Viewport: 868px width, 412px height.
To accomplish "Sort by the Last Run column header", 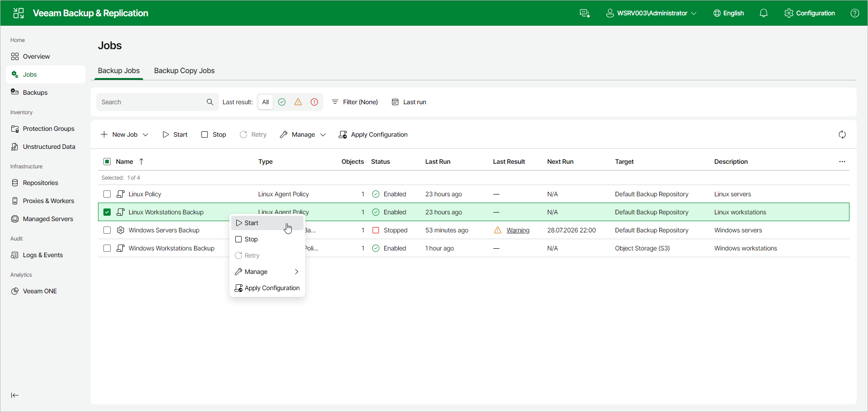I will pos(438,162).
